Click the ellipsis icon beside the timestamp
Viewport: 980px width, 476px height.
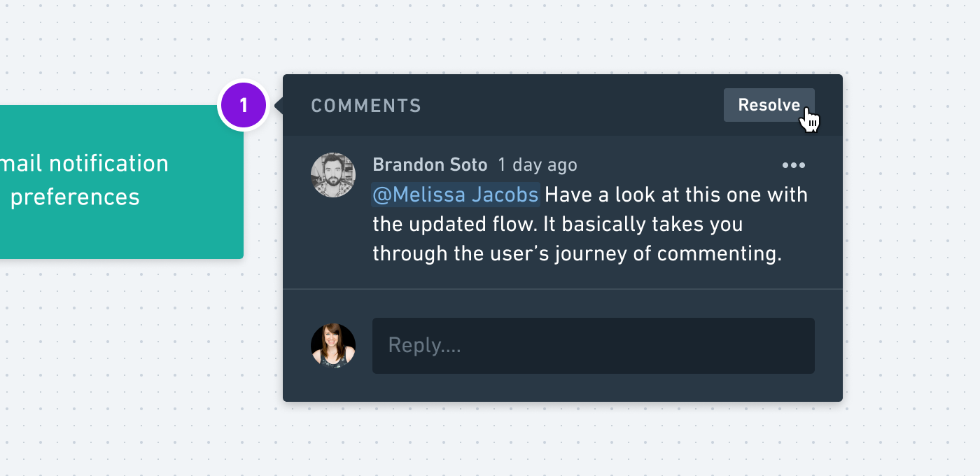(794, 165)
